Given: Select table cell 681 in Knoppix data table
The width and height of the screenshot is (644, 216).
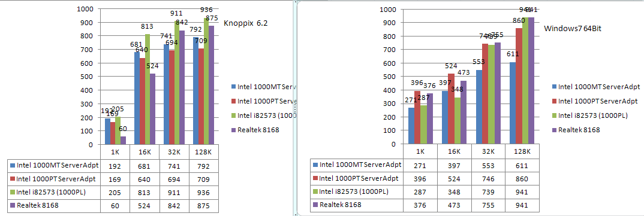Looking at the screenshot, I should click(145, 166).
